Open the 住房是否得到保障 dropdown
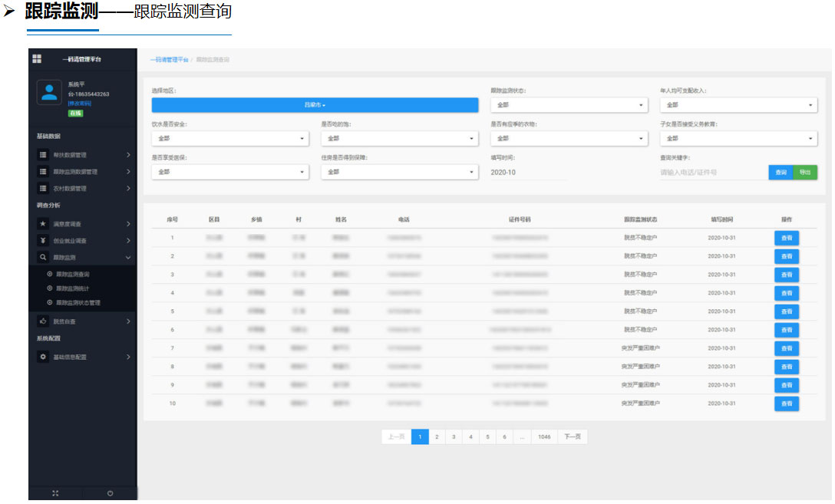The width and height of the screenshot is (835, 504). [x=399, y=172]
